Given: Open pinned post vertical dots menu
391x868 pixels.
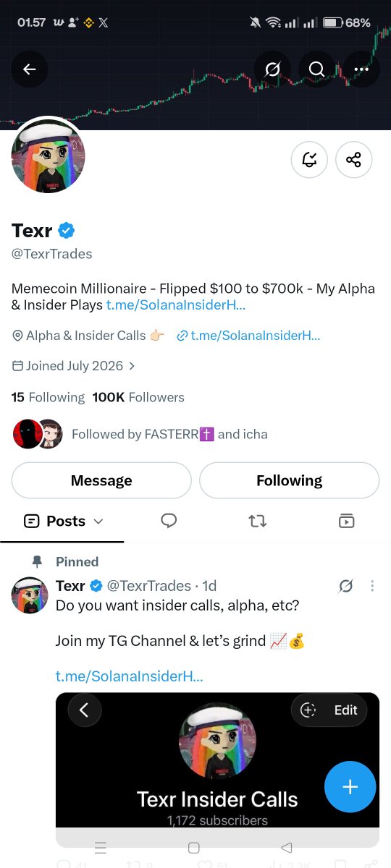Looking at the screenshot, I should (x=372, y=586).
